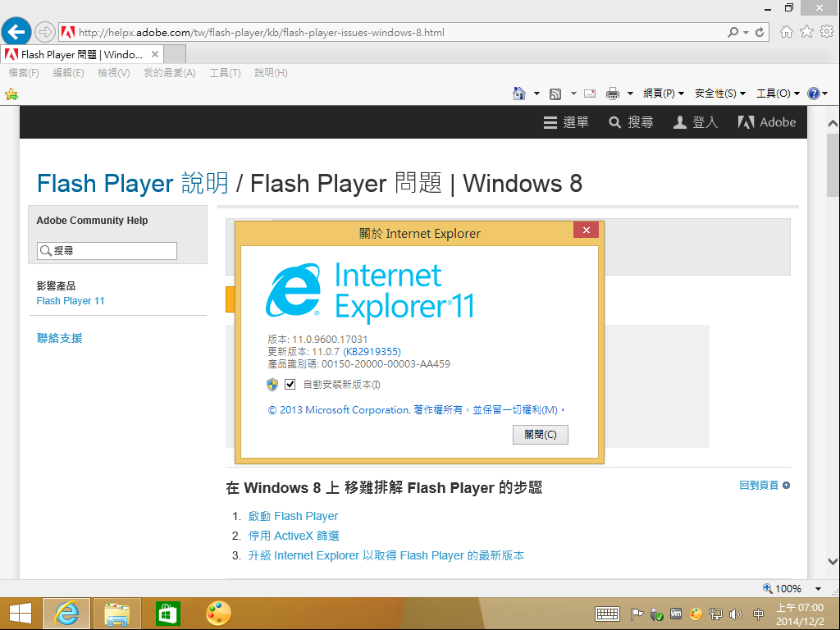Expand the Help dropdown arrow
The width and height of the screenshot is (840, 630).
825,94
